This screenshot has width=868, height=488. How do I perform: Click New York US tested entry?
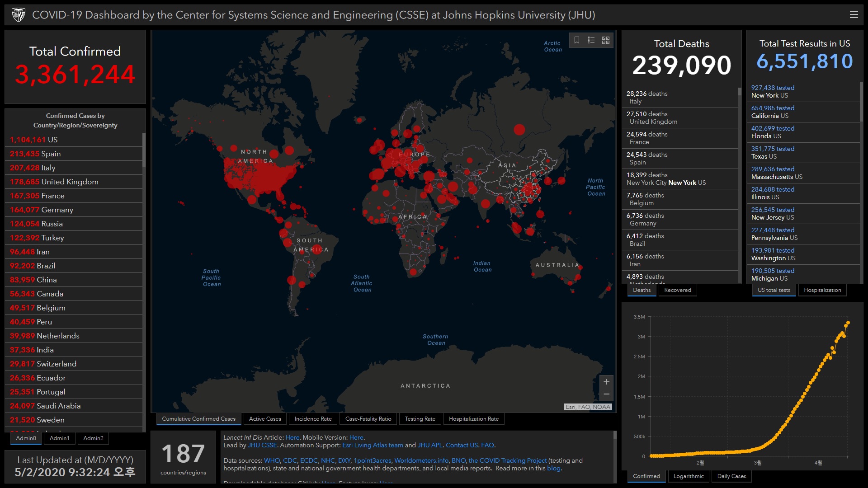(803, 92)
